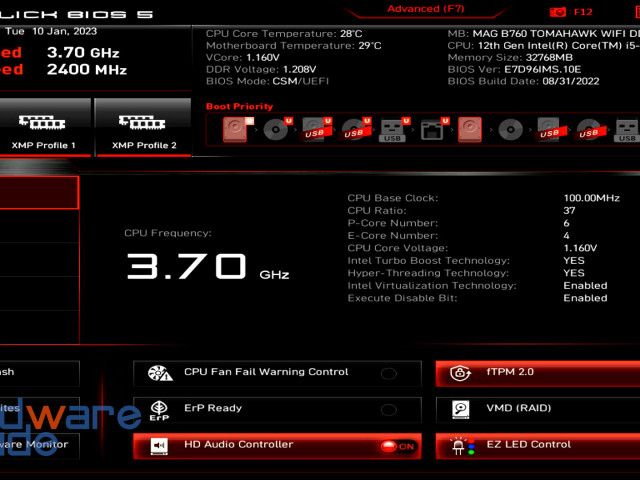Open EZ LED Control
Viewport: 640px width, 480px height.
pos(538,446)
